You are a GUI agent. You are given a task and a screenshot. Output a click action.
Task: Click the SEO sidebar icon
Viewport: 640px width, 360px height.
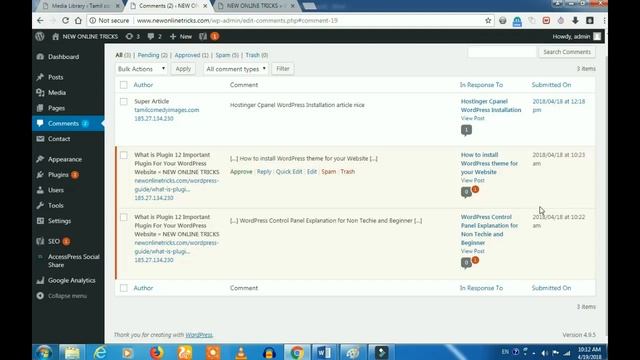(40, 241)
